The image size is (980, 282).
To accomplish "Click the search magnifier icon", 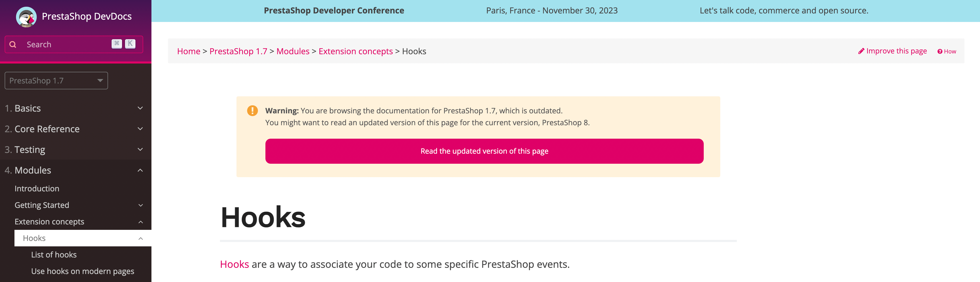I will tap(13, 44).
